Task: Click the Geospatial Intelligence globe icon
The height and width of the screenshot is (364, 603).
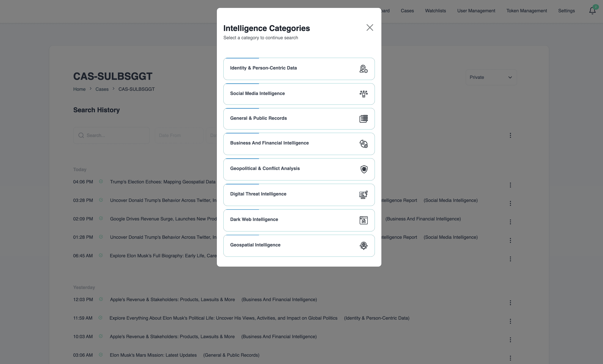Action: (x=363, y=246)
